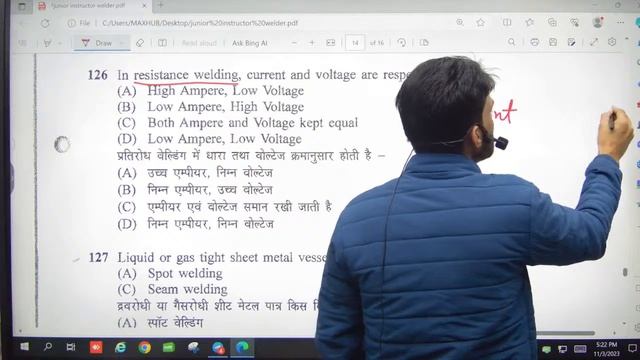Screen dimensions: 640x360
Task: Launch Internet Explorer from taskbar
Action: pos(120,347)
